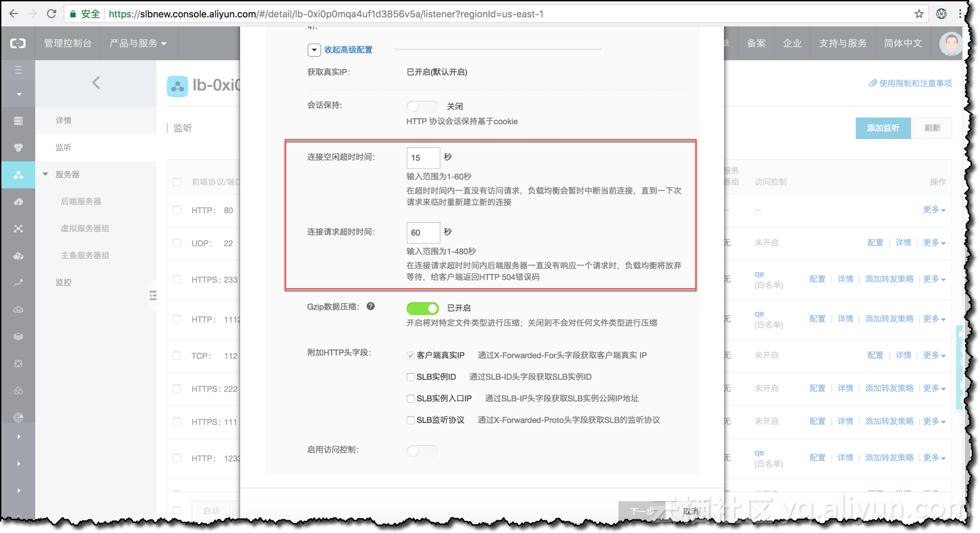Select the 监控 sidebar item
Image resolution: width=980 pixels, height=533 pixels.
click(x=63, y=283)
